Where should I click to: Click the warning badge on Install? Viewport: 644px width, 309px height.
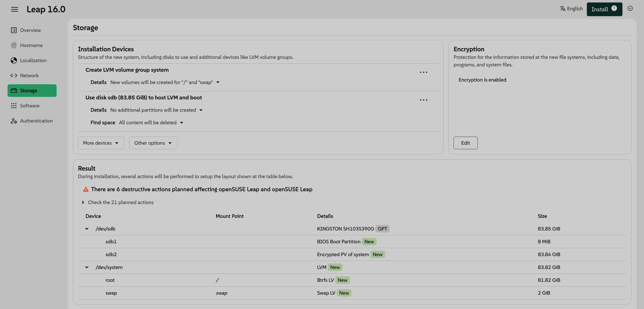click(x=614, y=8)
